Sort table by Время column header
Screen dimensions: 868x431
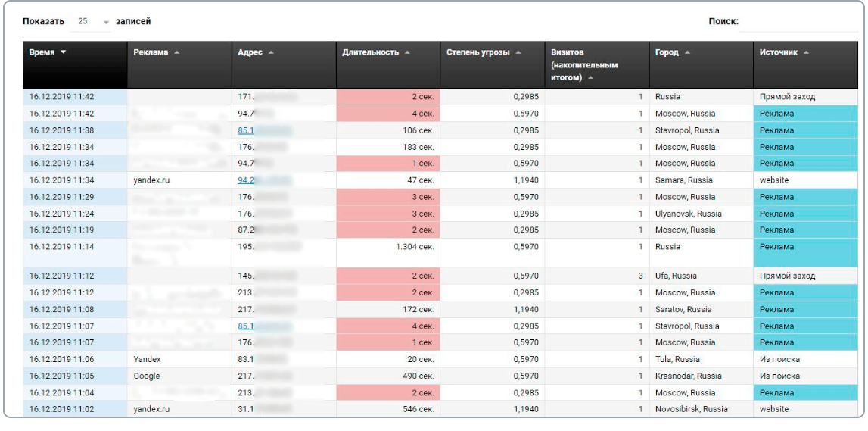coord(75,65)
